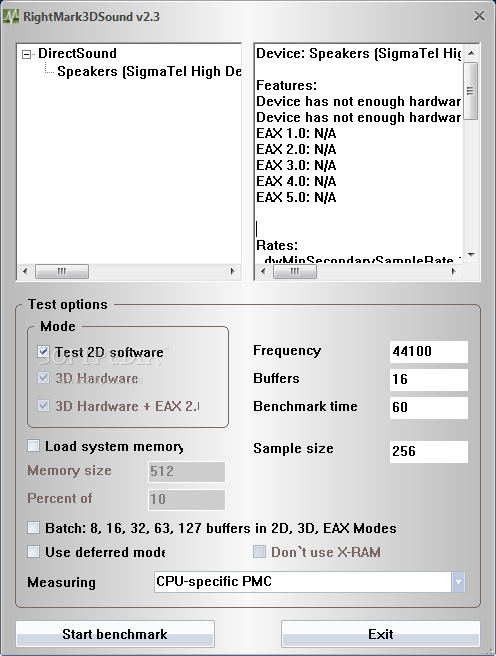This screenshot has width=496, height=656.
Task: Enable Batch buffers in 2D, 3D, EAX checkbox
Action: coord(33,528)
